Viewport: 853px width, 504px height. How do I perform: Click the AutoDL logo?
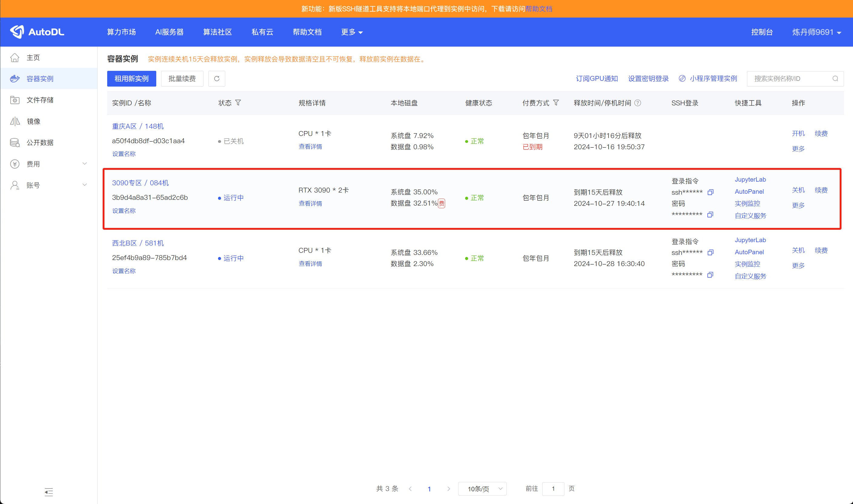(37, 32)
